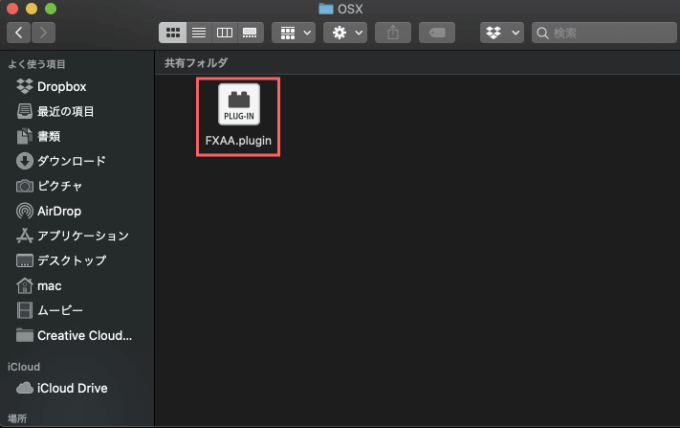Open the Dropbox toolbar dropdown

point(502,33)
